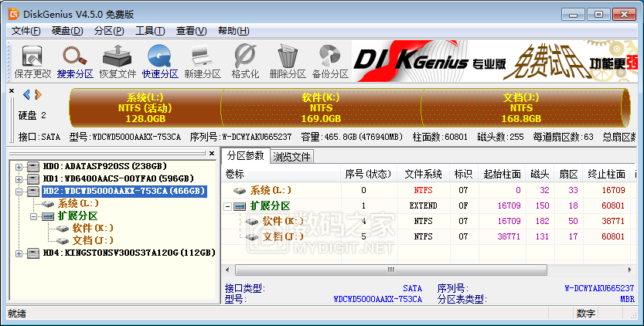Collapse the 扩展分区 node in the left tree
Screen dimensions: 644x326
[x=33, y=216]
